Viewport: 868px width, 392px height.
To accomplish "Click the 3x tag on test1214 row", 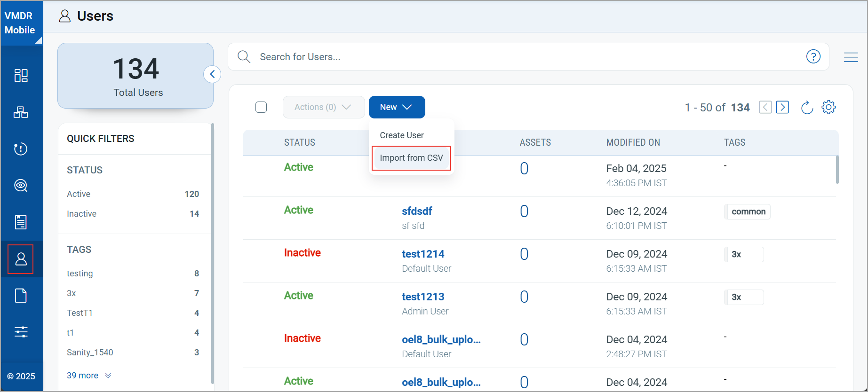I will (x=744, y=254).
